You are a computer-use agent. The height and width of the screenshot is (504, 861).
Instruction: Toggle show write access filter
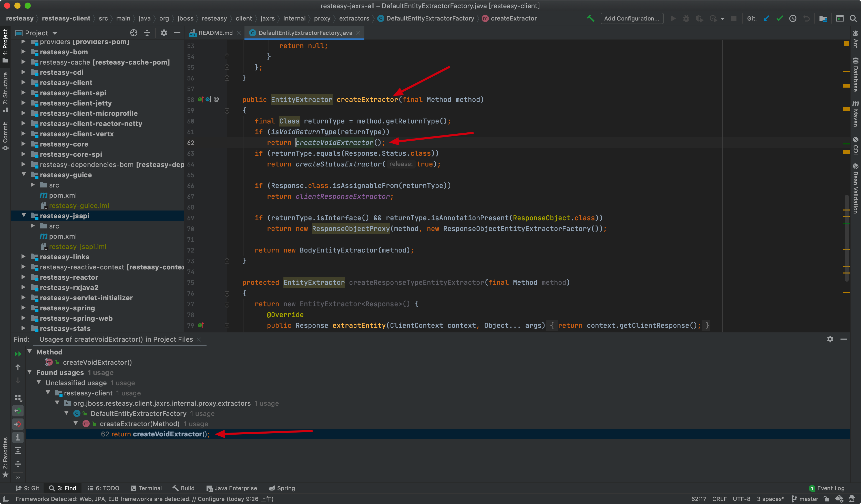18,424
